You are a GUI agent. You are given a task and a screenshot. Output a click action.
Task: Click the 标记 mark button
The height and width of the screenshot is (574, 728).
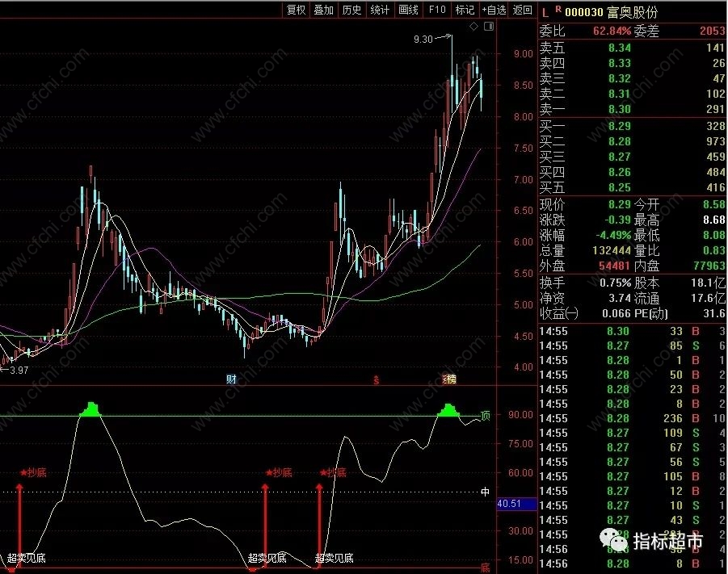pyautogui.click(x=465, y=10)
